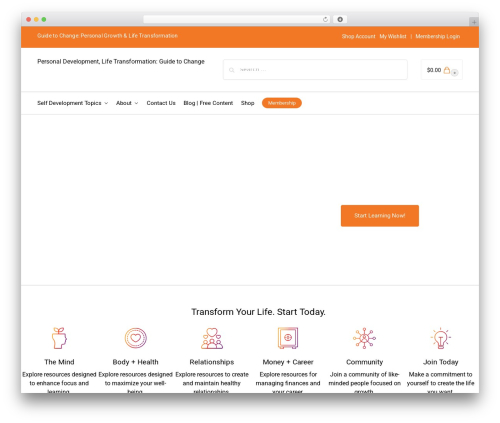Open Community heading link
This screenshot has width=500, height=423.
click(x=364, y=362)
